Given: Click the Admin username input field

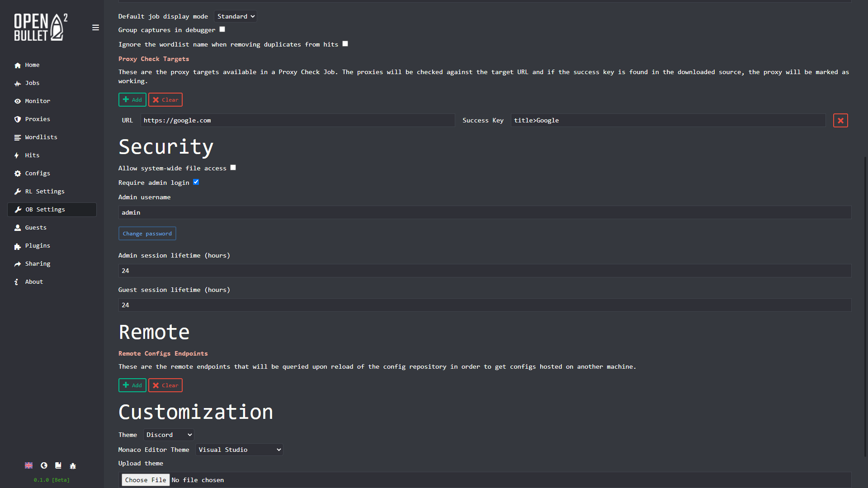Looking at the screenshot, I should pyautogui.click(x=485, y=212).
